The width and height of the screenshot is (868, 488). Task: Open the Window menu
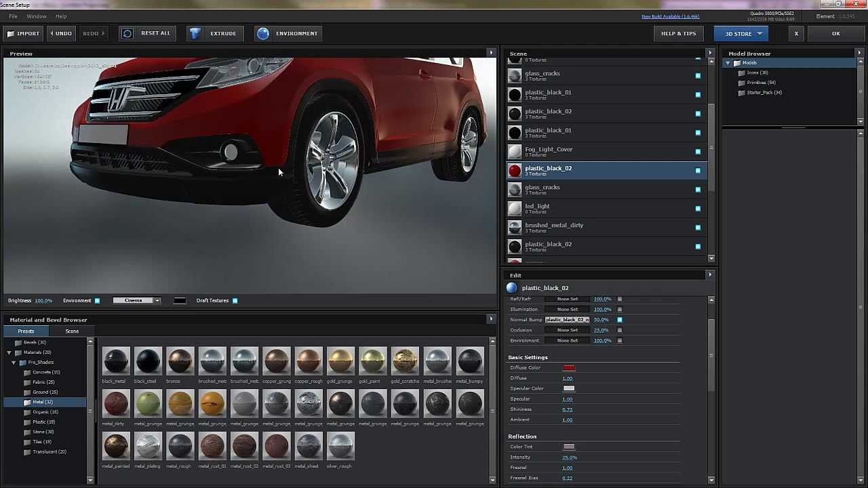pyautogui.click(x=37, y=16)
